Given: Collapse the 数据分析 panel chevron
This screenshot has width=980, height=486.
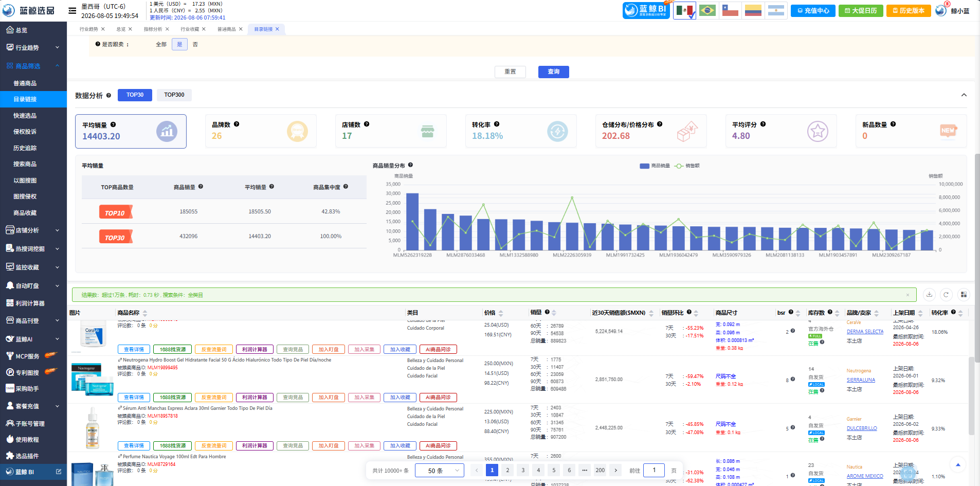Looking at the screenshot, I should [x=964, y=95].
